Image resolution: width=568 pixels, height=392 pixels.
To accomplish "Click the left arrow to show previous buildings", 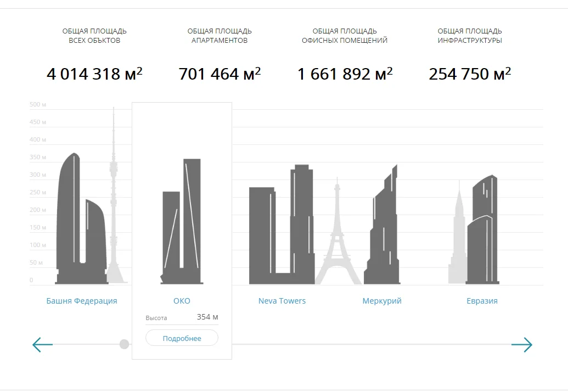I will [x=42, y=345].
